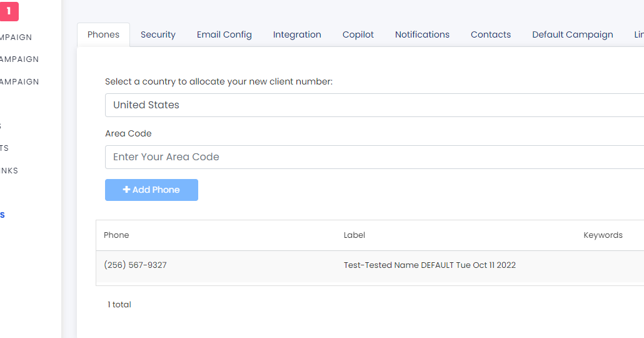The height and width of the screenshot is (338, 644).
Task: Open the United States country dropdown
Action: [x=375, y=105]
